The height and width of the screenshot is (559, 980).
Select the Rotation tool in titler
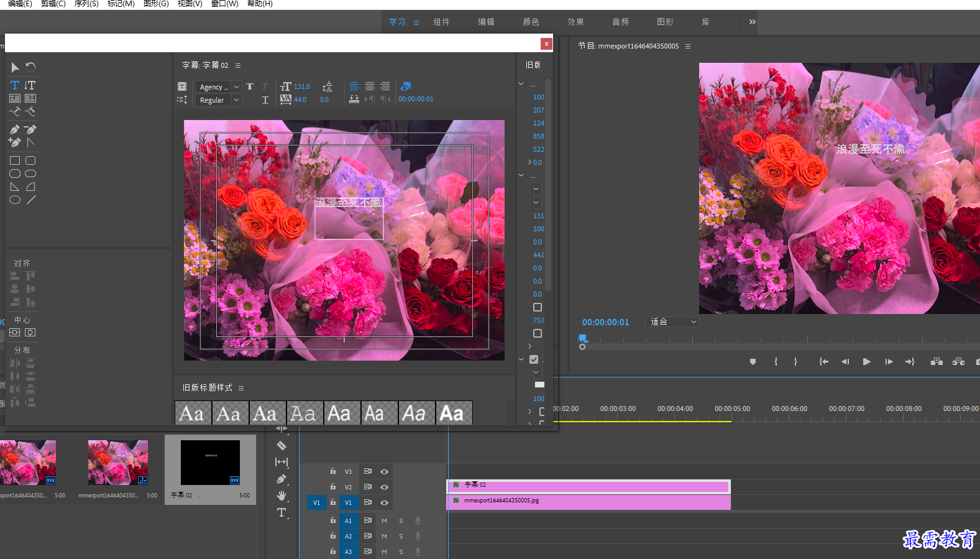click(x=30, y=67)
